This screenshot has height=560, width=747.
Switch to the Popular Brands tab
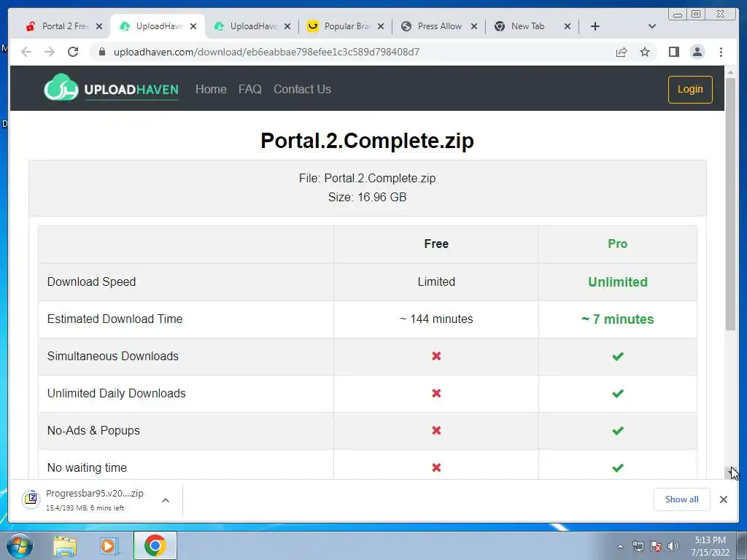(x=345, y=26)
